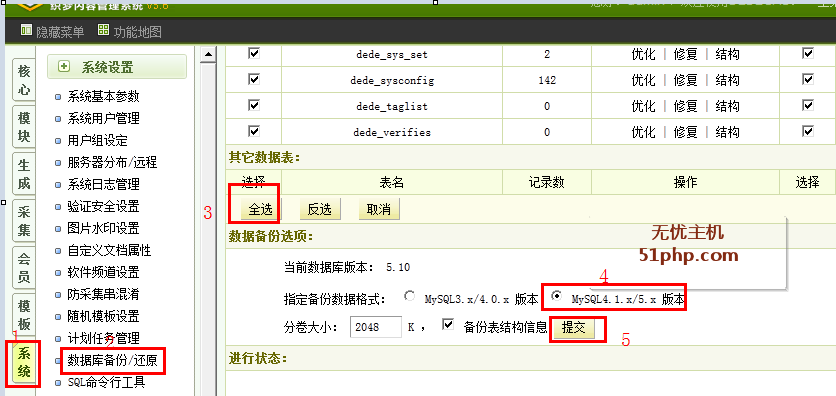Open 随机模板设置
836x396 pixels.
pyautogui.click(x=103, y=316)
